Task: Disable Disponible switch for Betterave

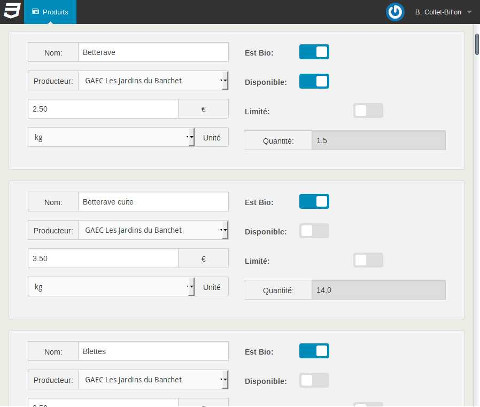Action: 314,81
